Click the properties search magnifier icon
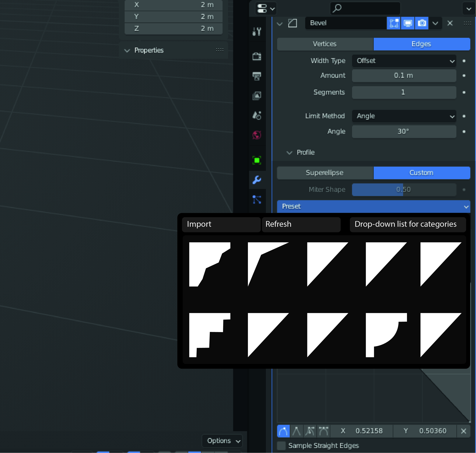This screenshot has height=453, width=476. 337,8
